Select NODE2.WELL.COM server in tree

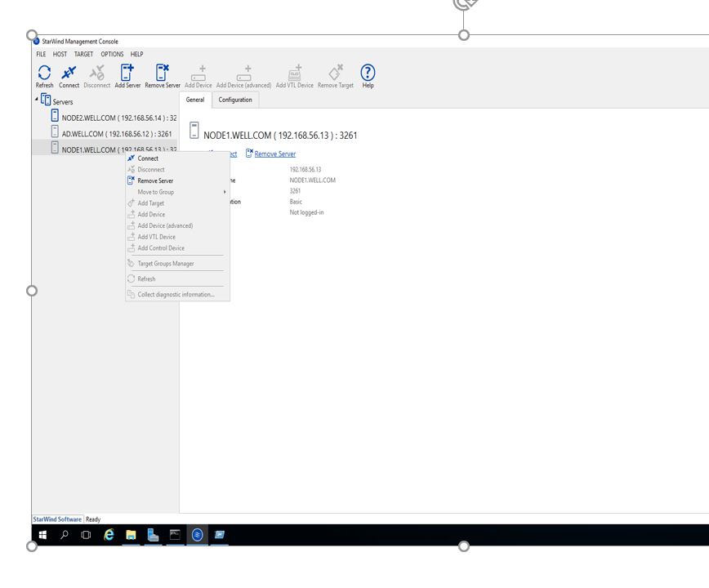click(114, 118)
